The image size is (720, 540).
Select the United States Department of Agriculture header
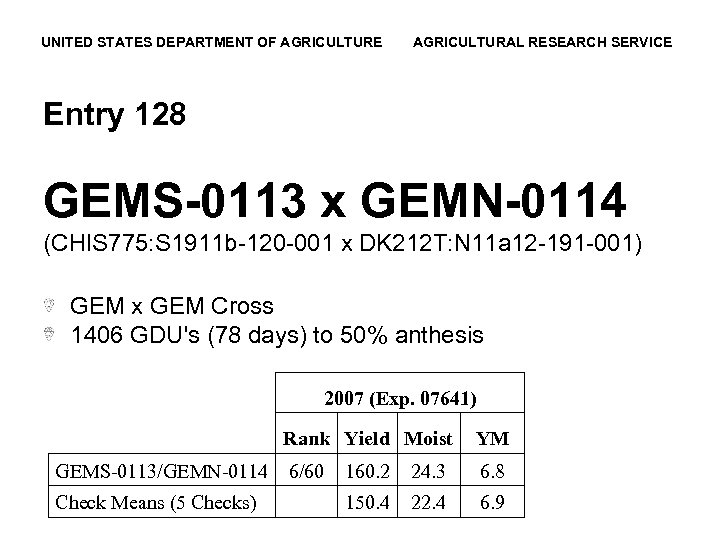[x=211, y=42]
